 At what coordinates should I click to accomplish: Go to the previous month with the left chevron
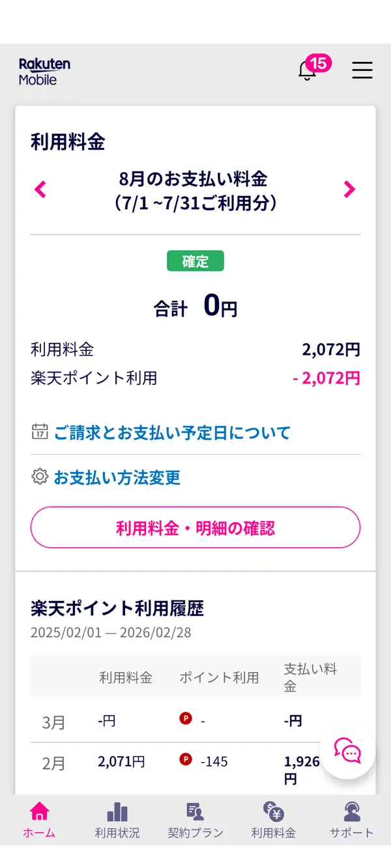tap(40, 189)
